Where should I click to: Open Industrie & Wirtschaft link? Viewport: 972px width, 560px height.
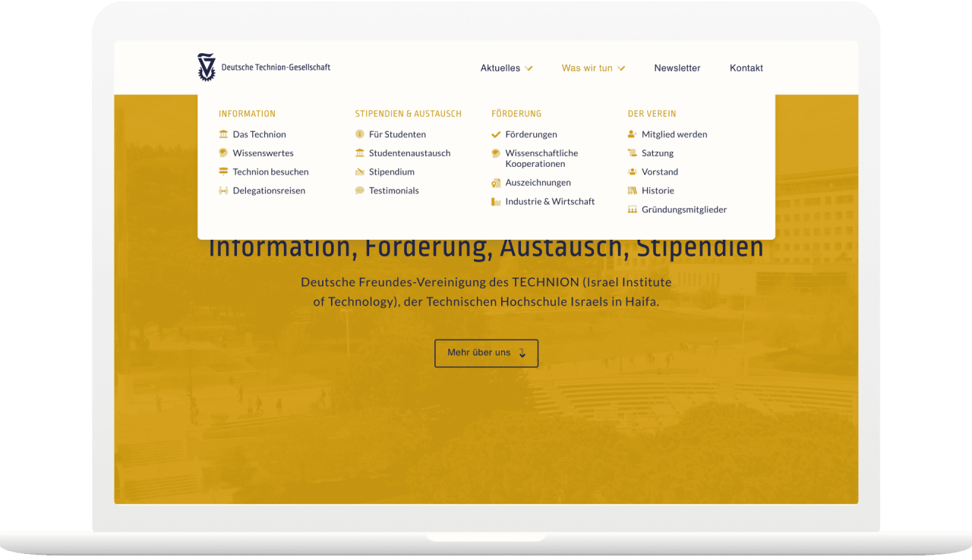tap(551, 202)
